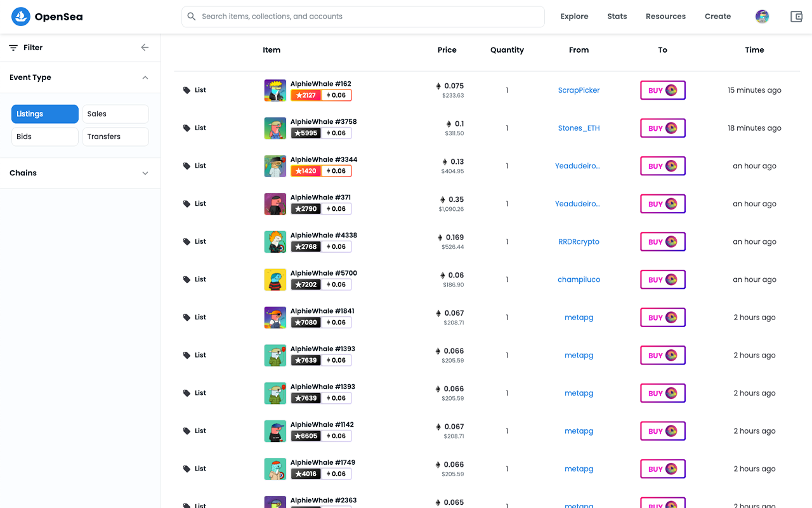Open the Stats menu
Image resolution: width=812 pixels, height=508 pixels.
pyautogui.click(x=617, y=17)
